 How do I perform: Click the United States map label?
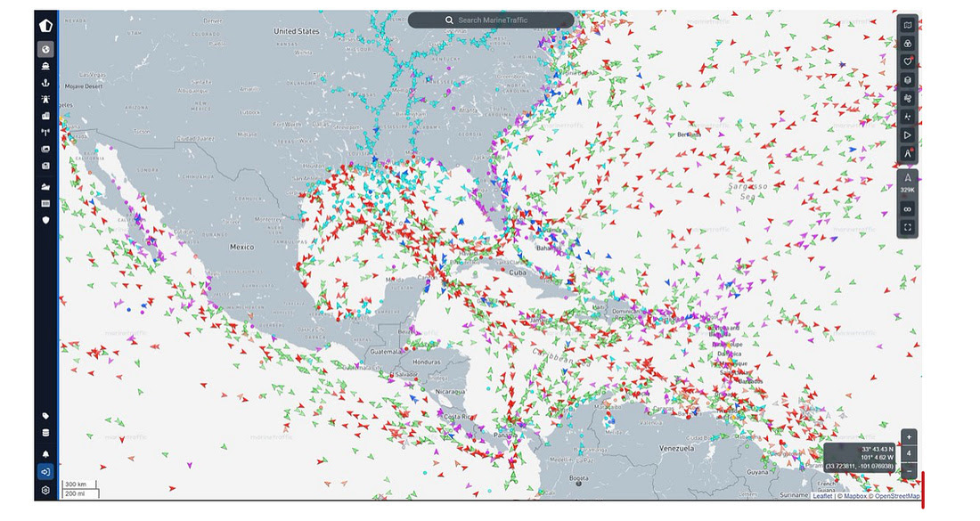click(x=297, y=30)
